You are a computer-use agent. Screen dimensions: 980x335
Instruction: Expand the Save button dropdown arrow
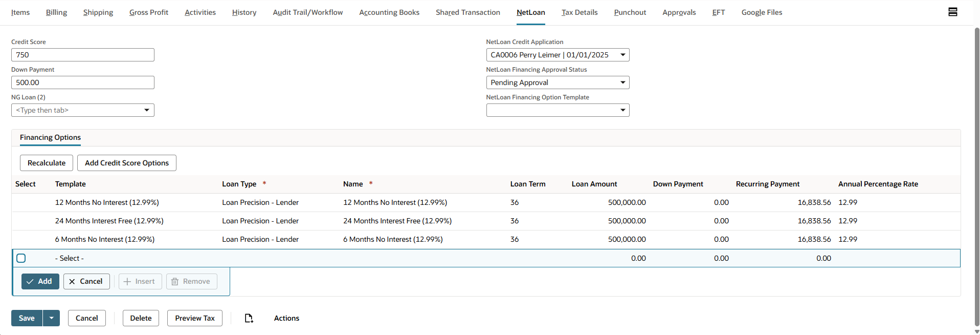[51, 318]
